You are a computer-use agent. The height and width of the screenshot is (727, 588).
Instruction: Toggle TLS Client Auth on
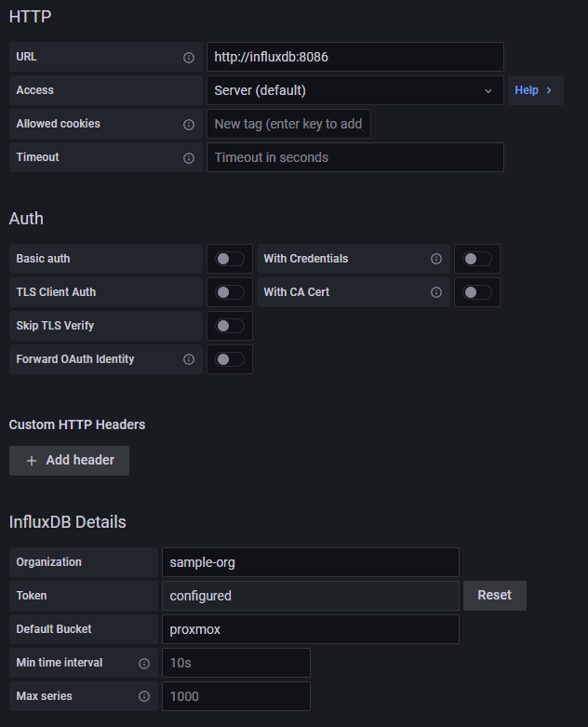tap(230, 292)
